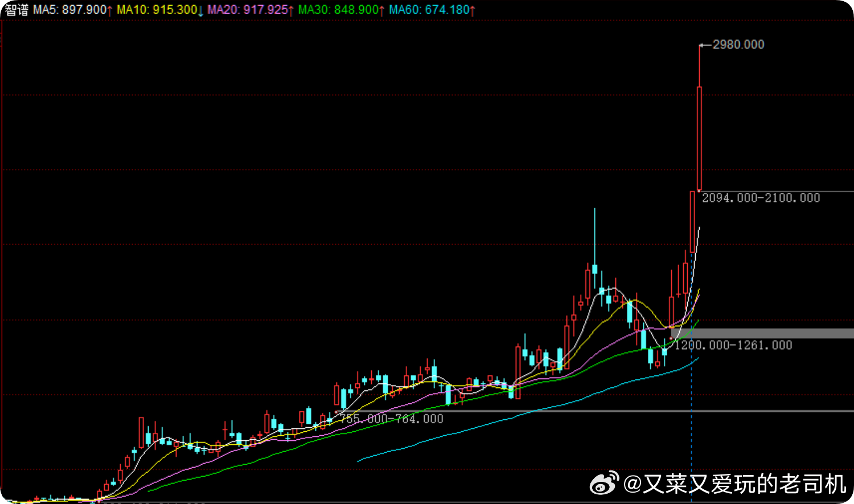Click the 755.000-764.000 price level label

click(x=391, y=419)
